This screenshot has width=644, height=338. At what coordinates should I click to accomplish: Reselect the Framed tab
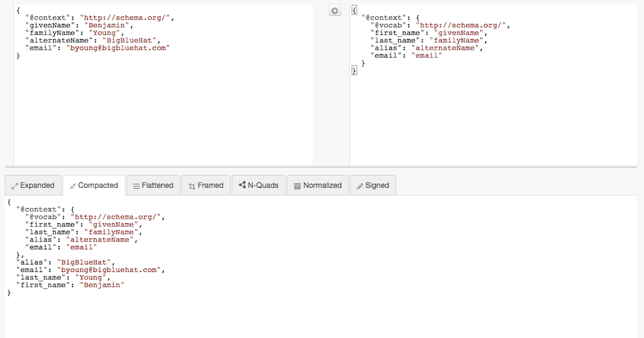pos(206,185)
